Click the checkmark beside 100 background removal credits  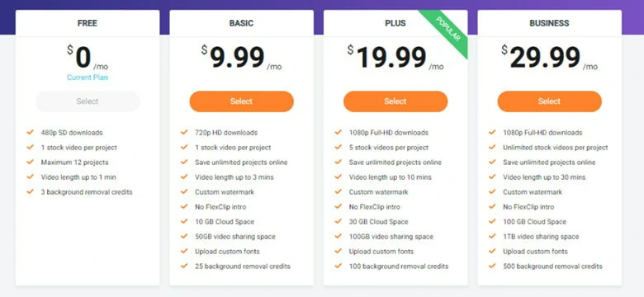coord(338,266)
